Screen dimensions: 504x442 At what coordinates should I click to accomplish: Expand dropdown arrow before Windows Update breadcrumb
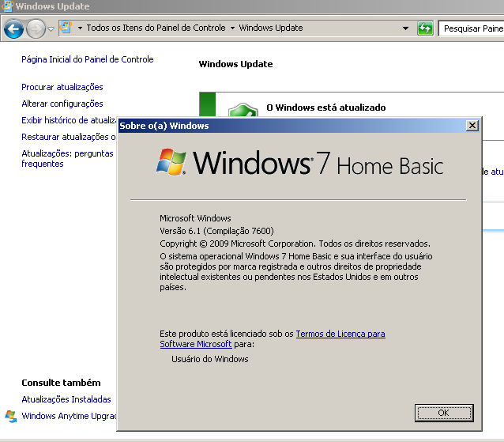click(x=232, y=28)
